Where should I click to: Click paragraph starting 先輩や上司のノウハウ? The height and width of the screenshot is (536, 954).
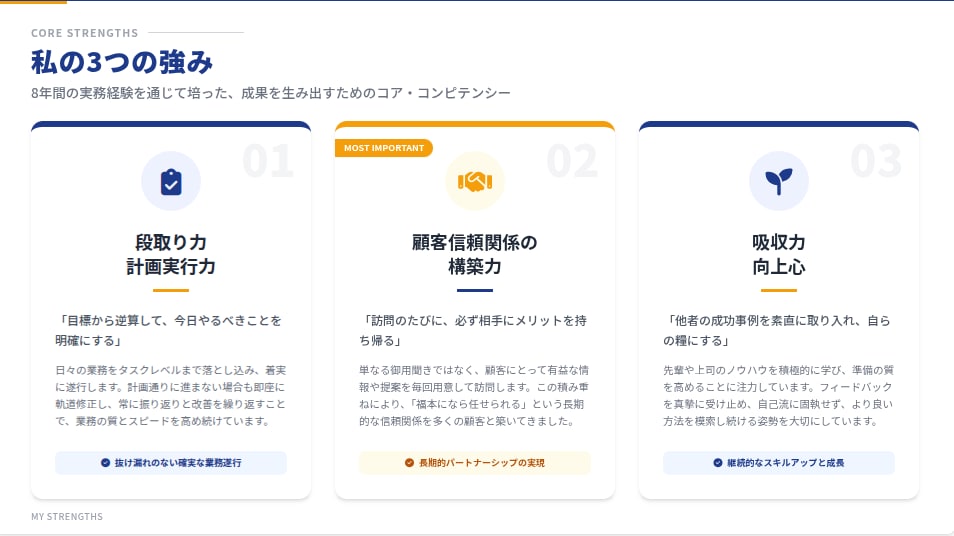click(x=779, y=395)
